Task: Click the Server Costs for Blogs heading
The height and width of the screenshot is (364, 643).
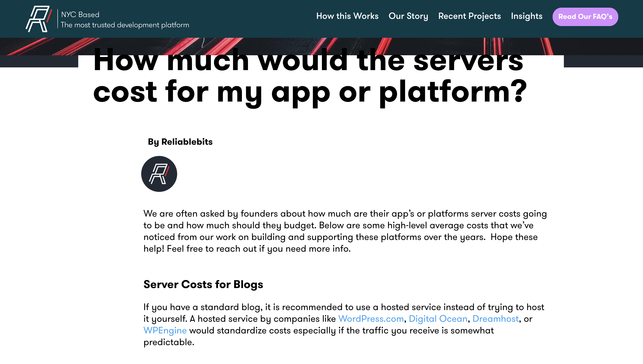Action: click(203, 284)
